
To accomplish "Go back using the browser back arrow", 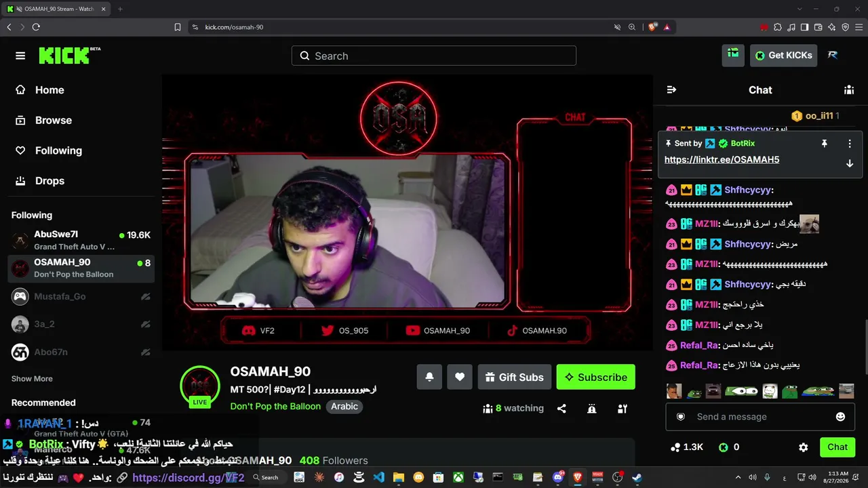I will [x=9, y=27].
